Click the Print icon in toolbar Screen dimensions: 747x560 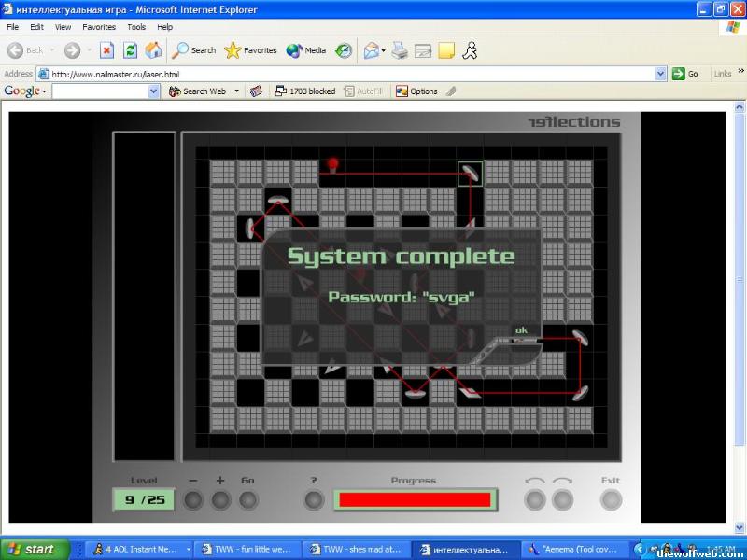pyautogui.click(x=399, y=50)
